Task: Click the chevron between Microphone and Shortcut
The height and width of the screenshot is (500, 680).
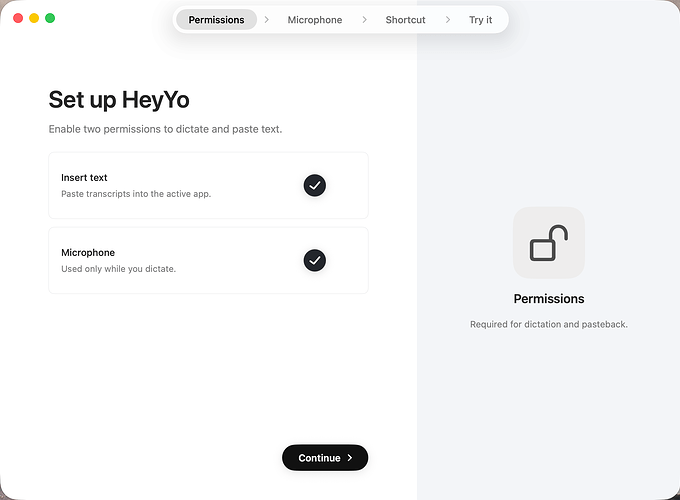Action: 364,20
